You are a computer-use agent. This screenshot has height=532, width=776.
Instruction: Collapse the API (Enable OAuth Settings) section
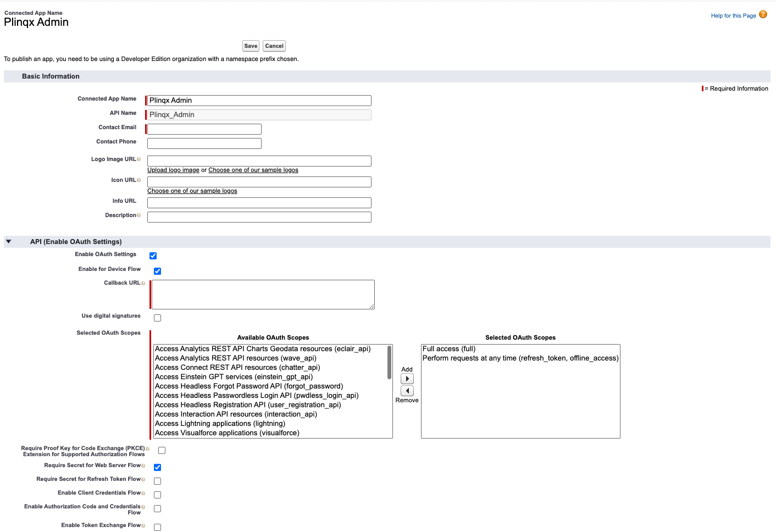[x=9, y=241]
